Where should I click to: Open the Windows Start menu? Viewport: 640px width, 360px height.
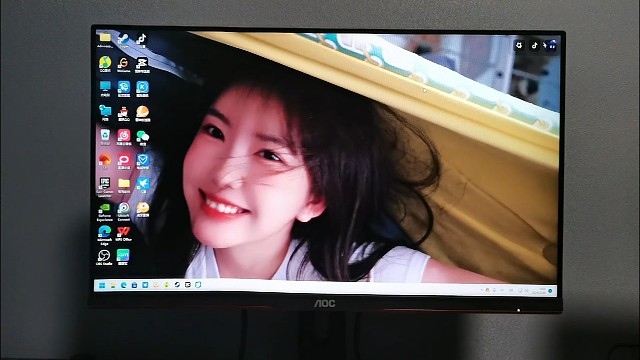pyautogui.click(x=102, y=285)
